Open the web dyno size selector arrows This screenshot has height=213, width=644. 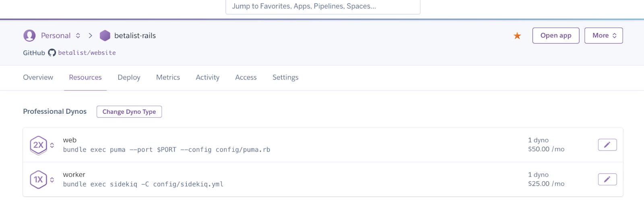pos(52,145)
